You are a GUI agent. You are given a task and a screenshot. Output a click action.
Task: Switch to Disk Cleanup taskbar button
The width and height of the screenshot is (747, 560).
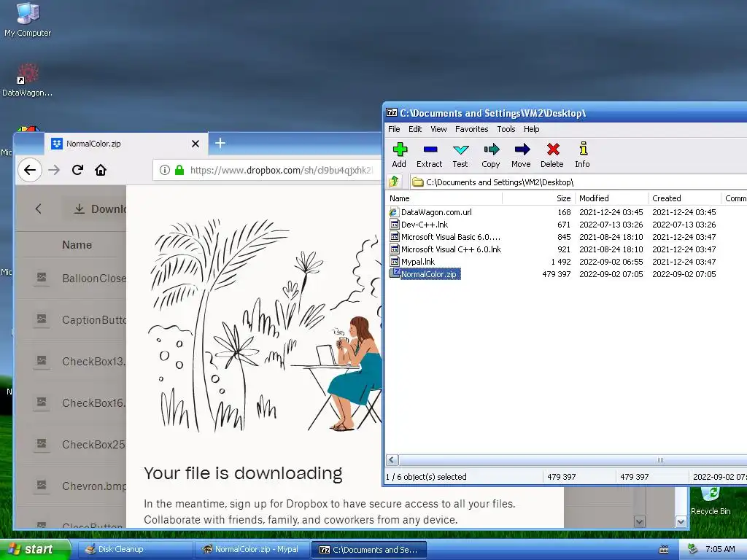135,550
